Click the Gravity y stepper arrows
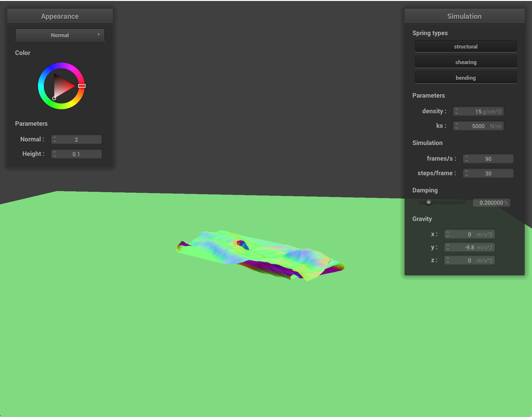 pyautogui.click(x=448, y=247)
